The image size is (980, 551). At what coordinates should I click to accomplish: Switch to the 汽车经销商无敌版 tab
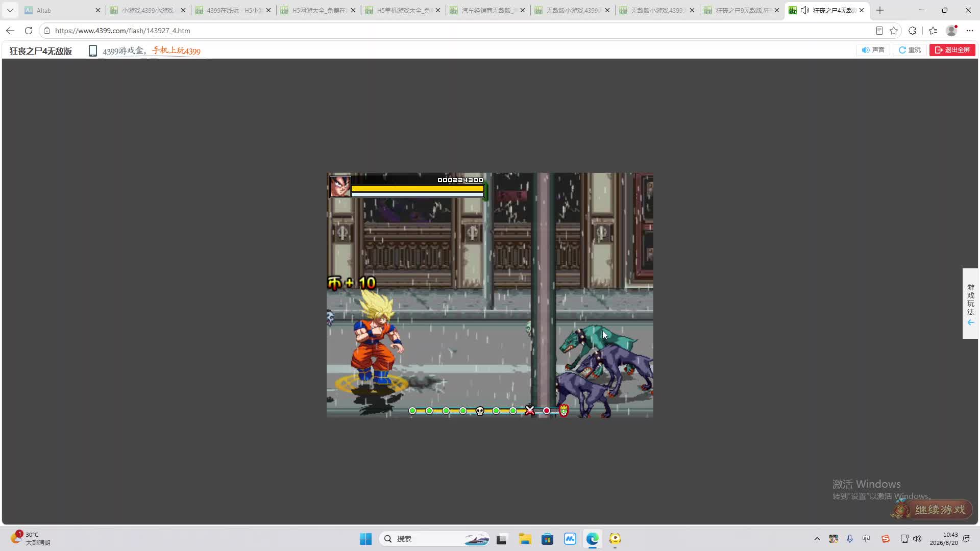(487, 10)
